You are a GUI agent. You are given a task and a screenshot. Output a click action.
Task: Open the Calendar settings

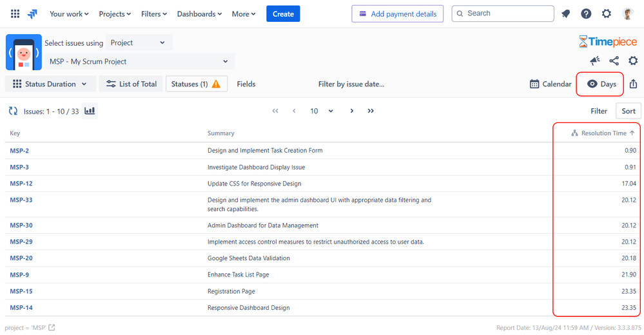[x=551, y=84]
